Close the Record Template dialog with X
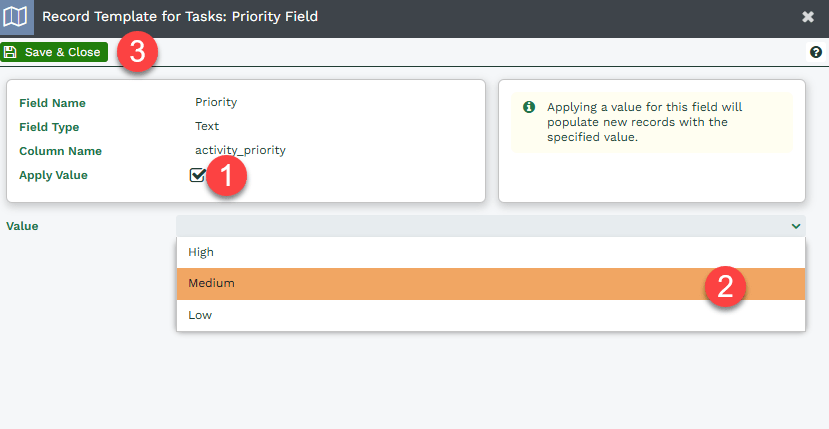829x429 pixels. (808, 17)
